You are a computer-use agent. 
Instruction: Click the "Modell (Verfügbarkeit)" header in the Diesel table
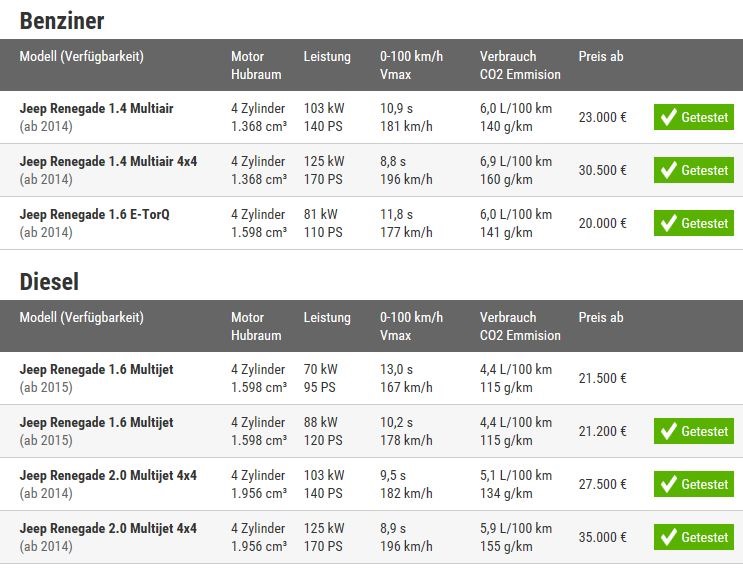tap(82, 318)
